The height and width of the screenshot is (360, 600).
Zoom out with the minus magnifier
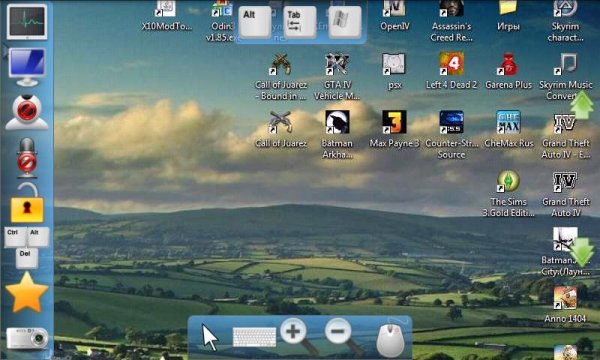point(344,336)
